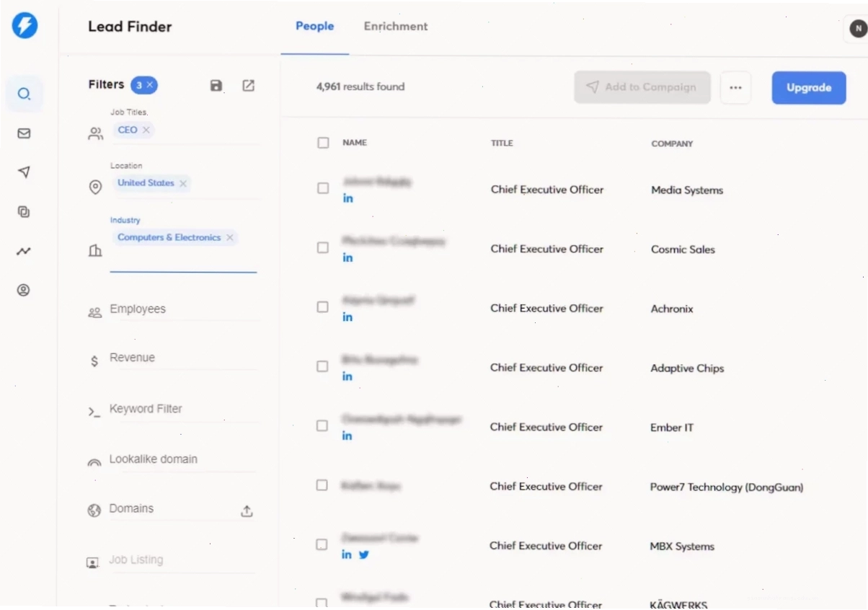
Task: Click the Industry building icon
Action: click(95, 251)
